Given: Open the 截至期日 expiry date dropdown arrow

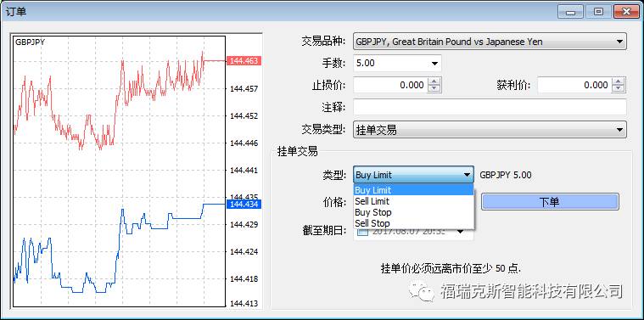Looking at the screenshot, I should [461, 232].
